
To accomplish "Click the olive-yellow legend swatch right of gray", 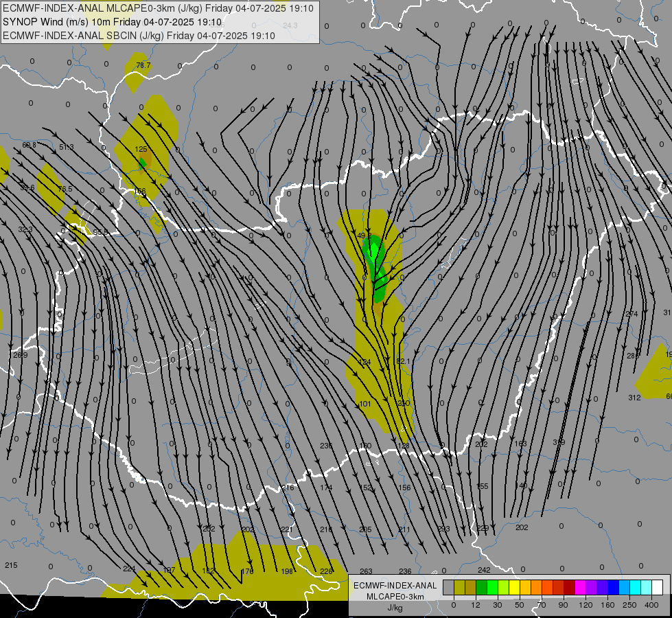I will [x=459, y=587].
